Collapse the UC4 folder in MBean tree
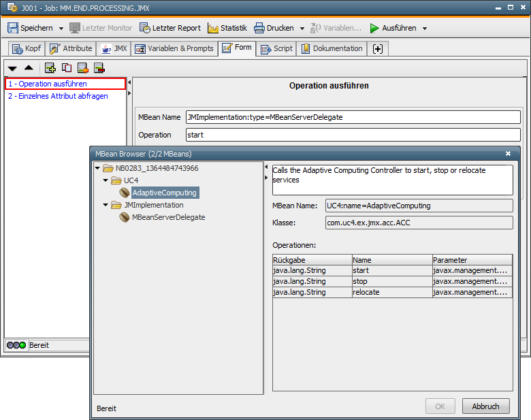The image size is (531, 420). 106,180
